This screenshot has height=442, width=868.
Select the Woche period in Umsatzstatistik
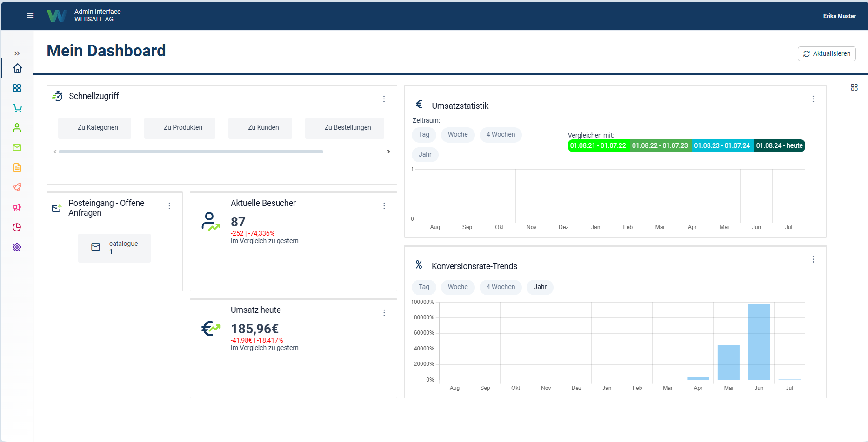coord(457,135)
